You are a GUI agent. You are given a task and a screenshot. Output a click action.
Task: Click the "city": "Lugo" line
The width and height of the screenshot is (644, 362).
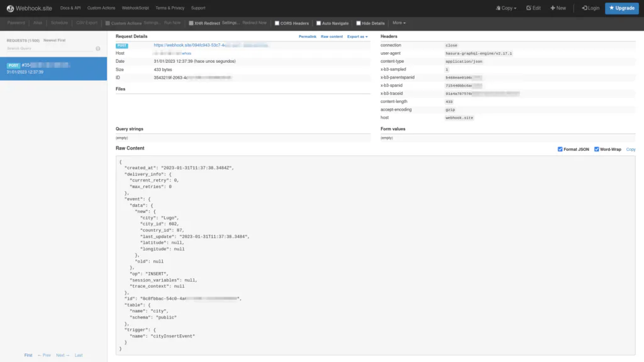(x=159, y=218)
